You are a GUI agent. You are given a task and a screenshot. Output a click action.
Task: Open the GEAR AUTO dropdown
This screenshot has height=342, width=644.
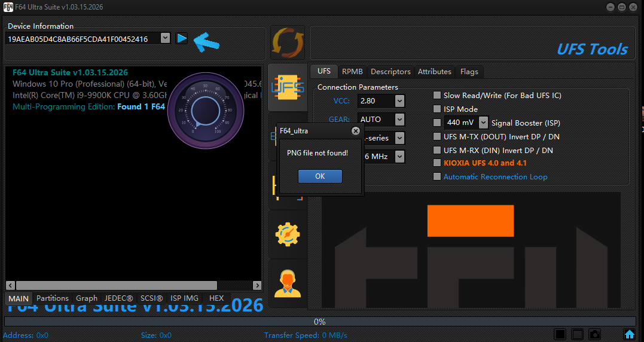[x=399, y=120]
